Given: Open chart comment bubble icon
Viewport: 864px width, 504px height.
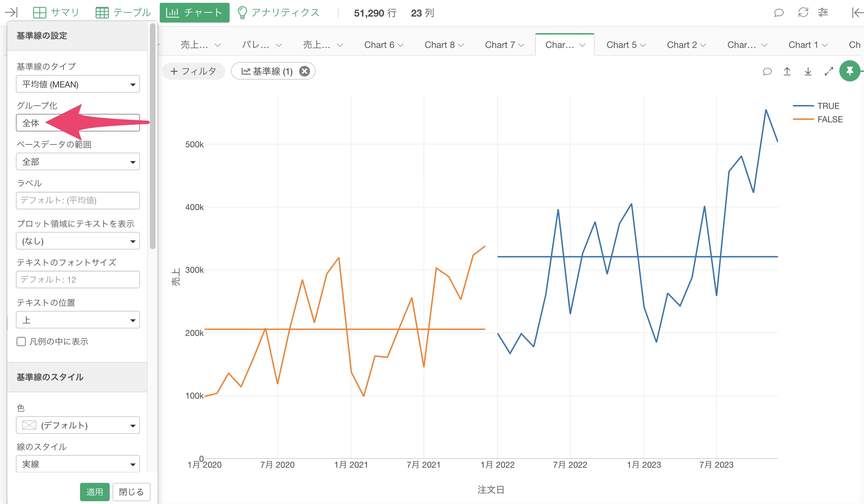Looking at the screenshot, I should click(767, 72).
